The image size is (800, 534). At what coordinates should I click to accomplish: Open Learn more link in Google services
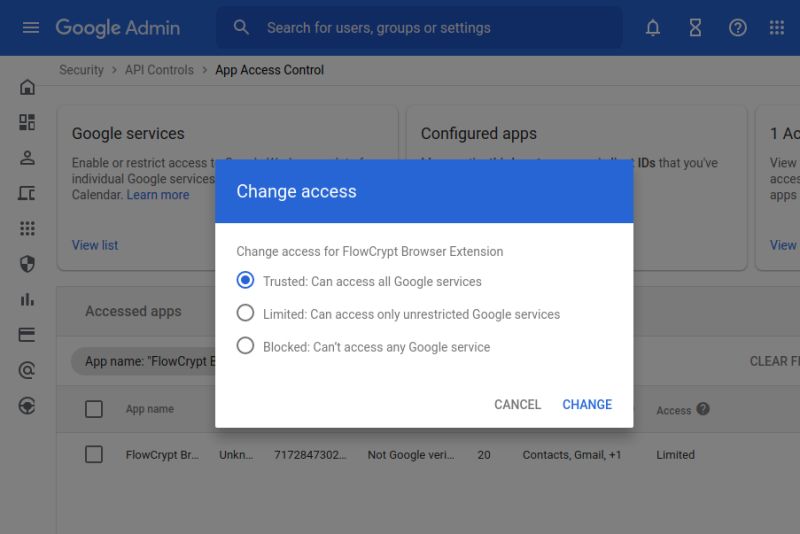(x=158, y=195)
